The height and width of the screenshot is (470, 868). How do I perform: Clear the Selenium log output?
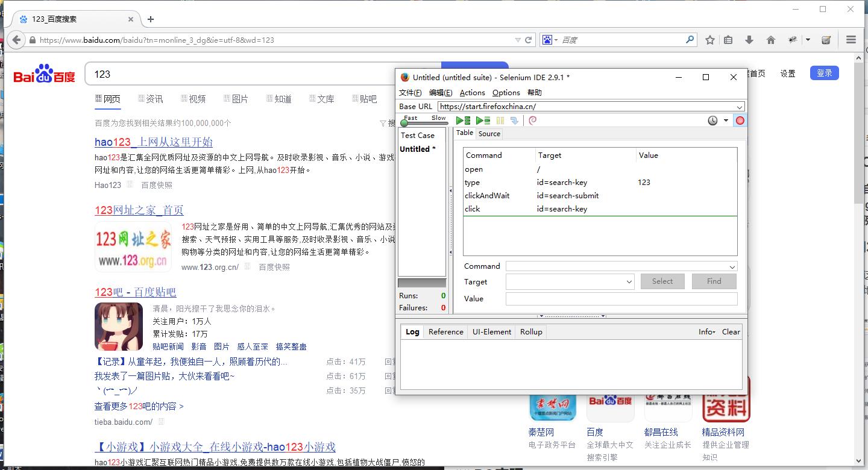coord(731,332)
